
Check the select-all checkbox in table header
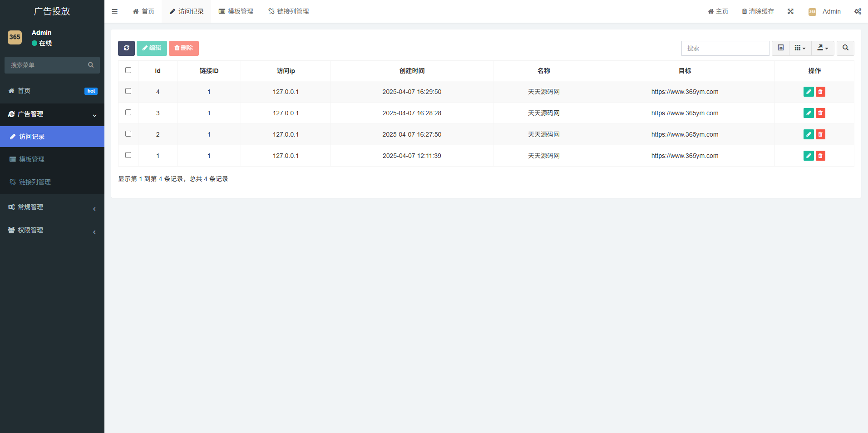pyautogui.click(x=128, y=70)
